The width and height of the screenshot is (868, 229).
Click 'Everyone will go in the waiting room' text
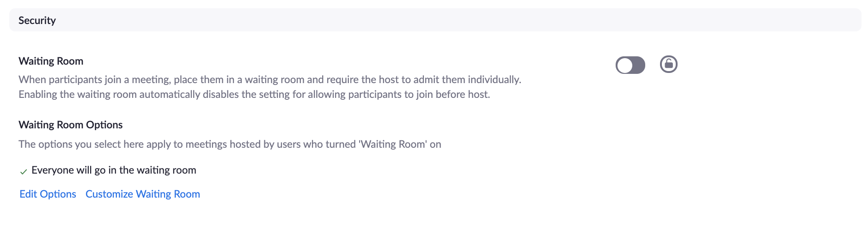click(114, 170)
